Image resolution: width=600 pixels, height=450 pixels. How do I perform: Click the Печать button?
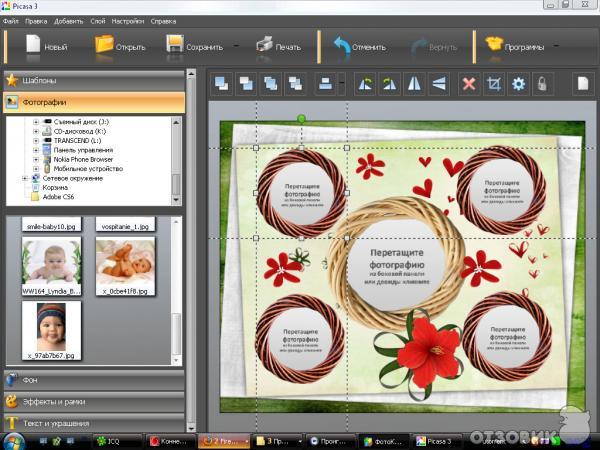click(x=277, y=45)
